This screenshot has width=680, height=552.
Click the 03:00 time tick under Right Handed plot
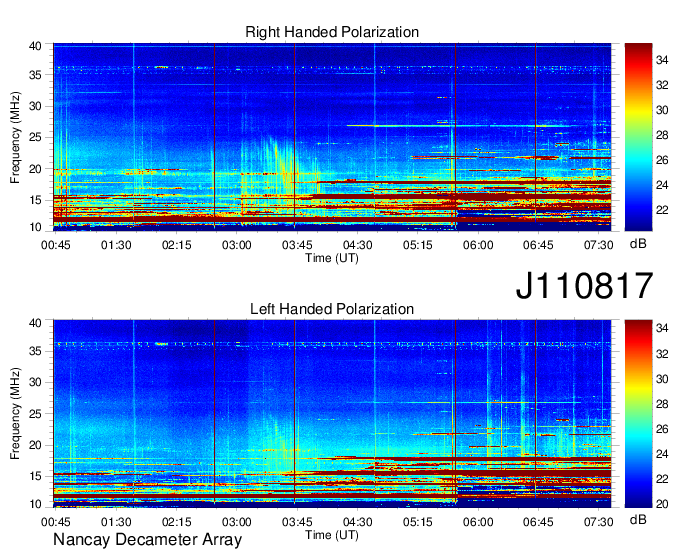click(237, 245)
